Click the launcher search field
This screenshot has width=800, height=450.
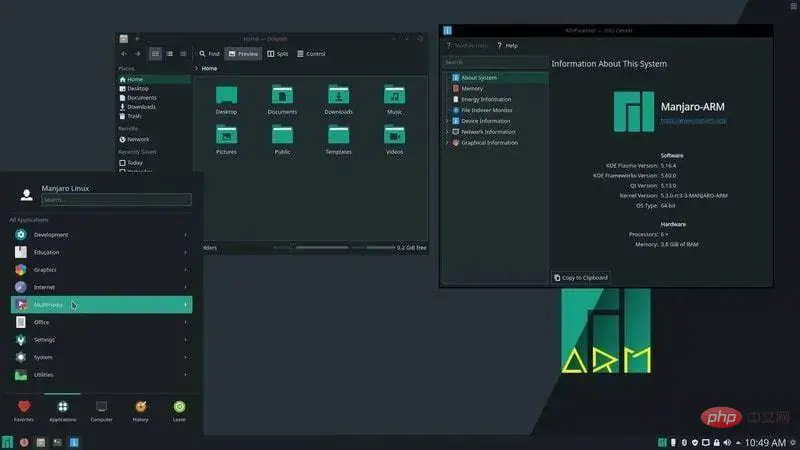tap(116, 200)
